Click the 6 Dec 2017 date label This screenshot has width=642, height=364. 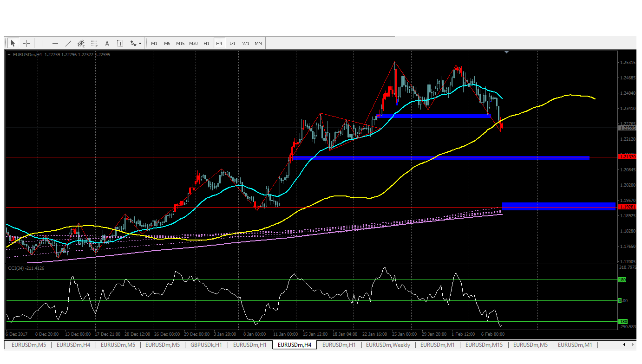16,334
